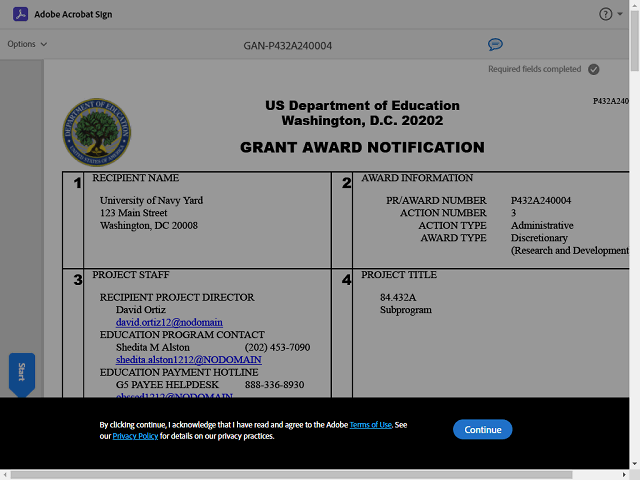Click the RECIPIENT PROJECT DIRECTOR label
This screenshot has width=640, height=480.
(x=177, y=297)
